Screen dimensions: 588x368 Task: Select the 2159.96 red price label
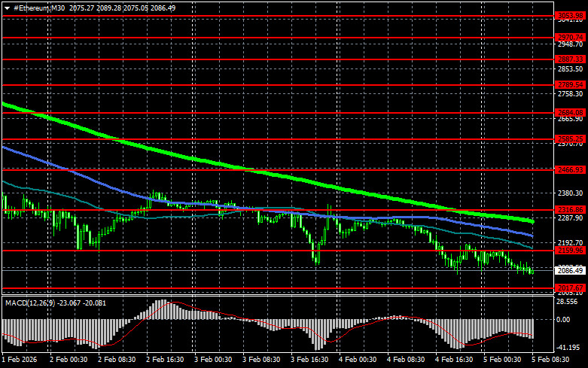(x=570, y=250)
